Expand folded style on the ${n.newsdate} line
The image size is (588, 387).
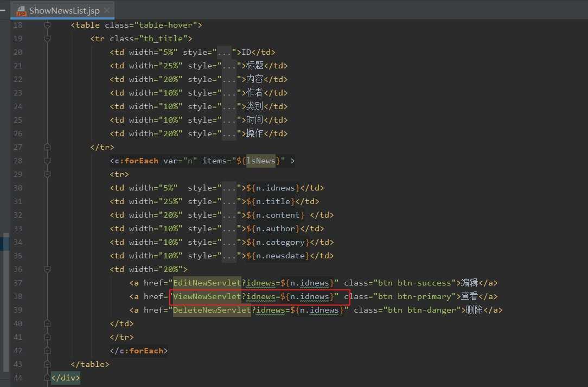tap(229, 255)
